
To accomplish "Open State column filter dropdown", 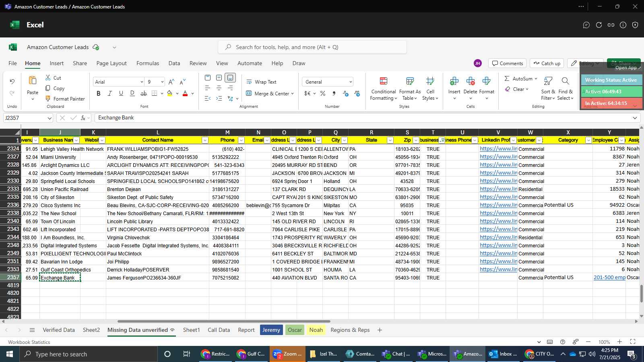I will pos(390,140).
